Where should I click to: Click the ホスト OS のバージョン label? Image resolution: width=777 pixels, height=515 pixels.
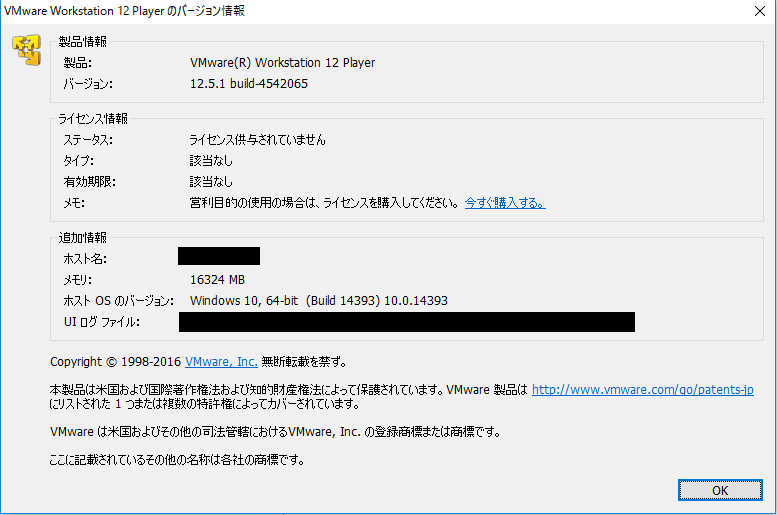[x=118, y=301]
